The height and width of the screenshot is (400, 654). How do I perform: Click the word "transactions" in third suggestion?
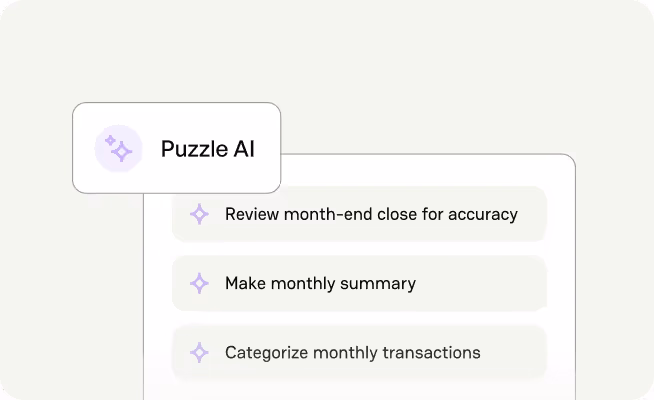point(432,352)
